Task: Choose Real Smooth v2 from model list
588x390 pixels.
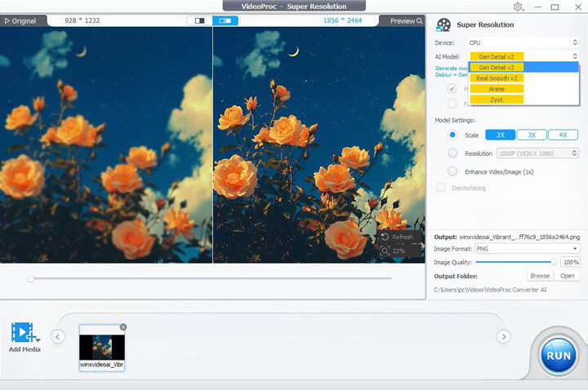Action: 497,78
